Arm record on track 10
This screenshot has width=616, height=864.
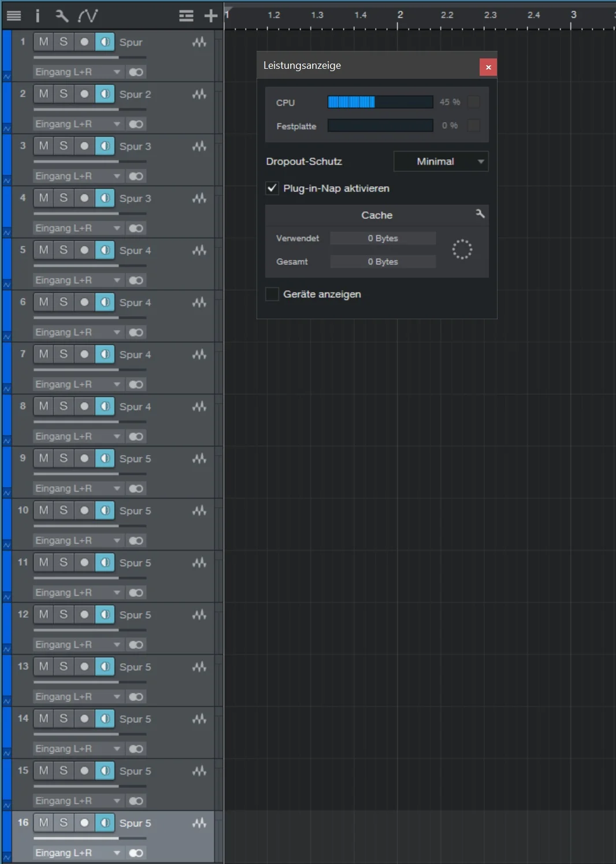point(84,510)
